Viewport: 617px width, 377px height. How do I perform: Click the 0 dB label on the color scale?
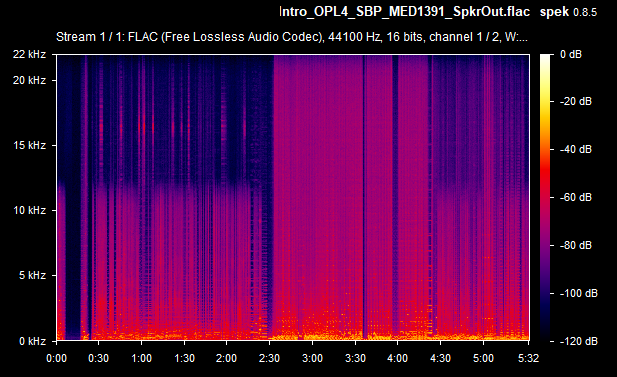point(571,54)
